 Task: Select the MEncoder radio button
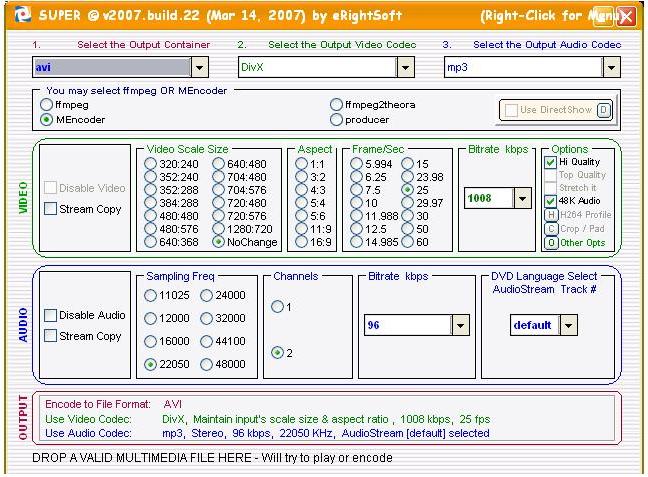(46, 120)
